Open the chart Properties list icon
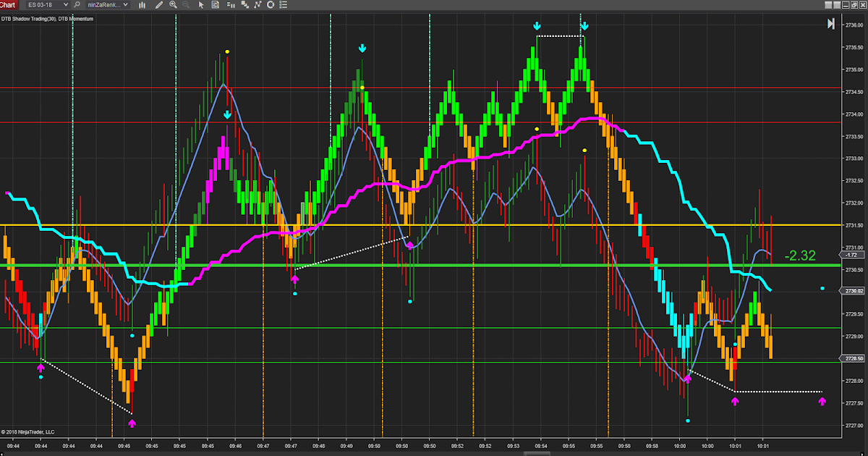868x456 pixels. pos(284,5)
